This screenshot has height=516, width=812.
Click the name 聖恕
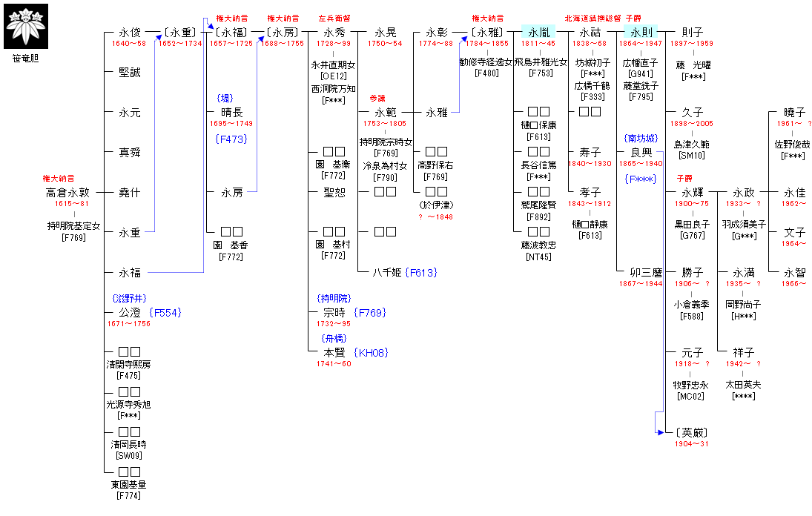(x=334, y=193)
